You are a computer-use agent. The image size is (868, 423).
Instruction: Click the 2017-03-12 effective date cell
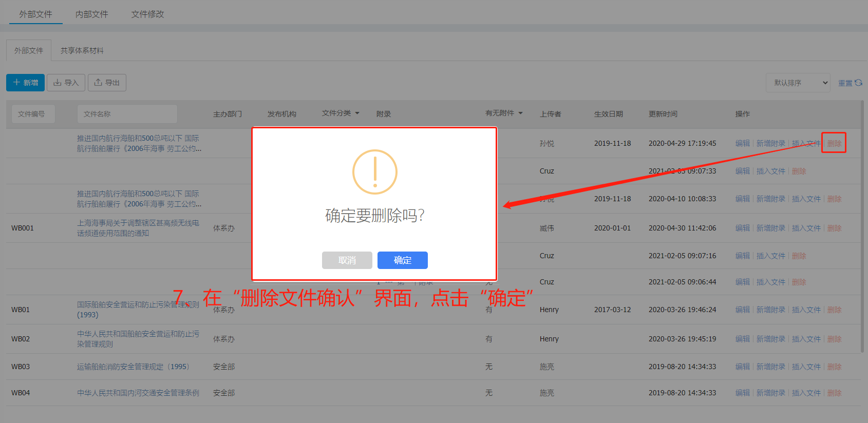coord(613,310)
